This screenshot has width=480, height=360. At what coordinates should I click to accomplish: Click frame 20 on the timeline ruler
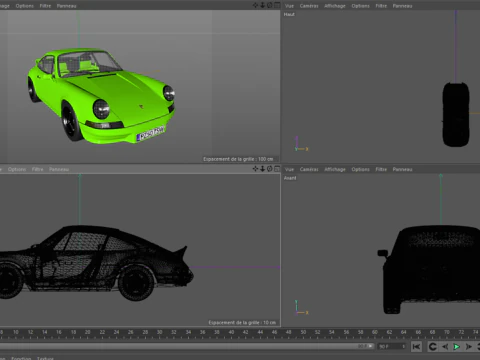coord(88,332)
